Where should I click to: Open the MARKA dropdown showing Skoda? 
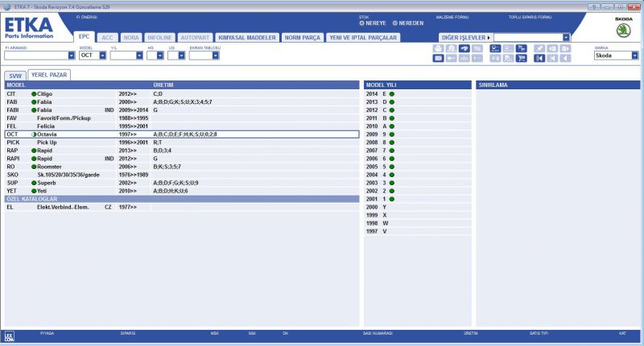(x=634, y=56)
